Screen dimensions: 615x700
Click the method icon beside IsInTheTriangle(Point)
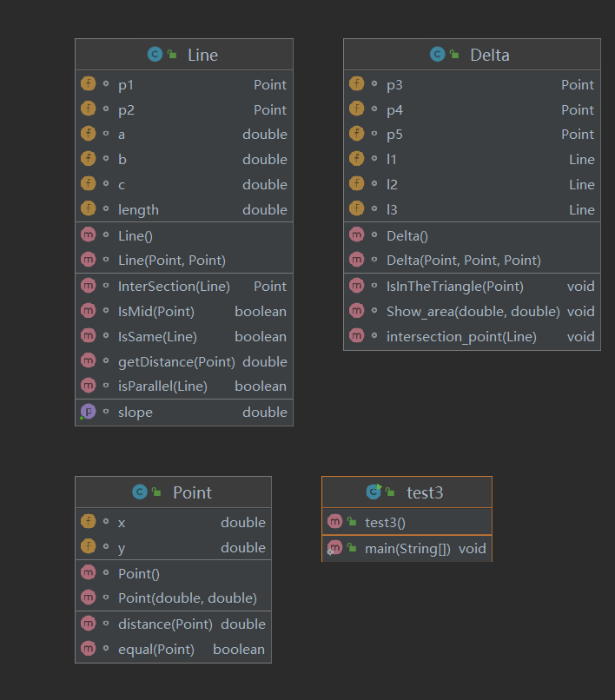(356, 286)
